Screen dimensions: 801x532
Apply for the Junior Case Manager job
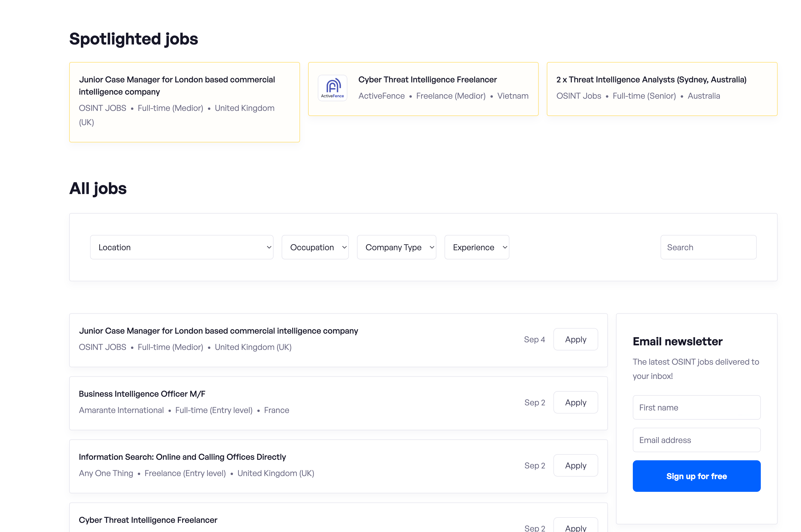point(575,339)
